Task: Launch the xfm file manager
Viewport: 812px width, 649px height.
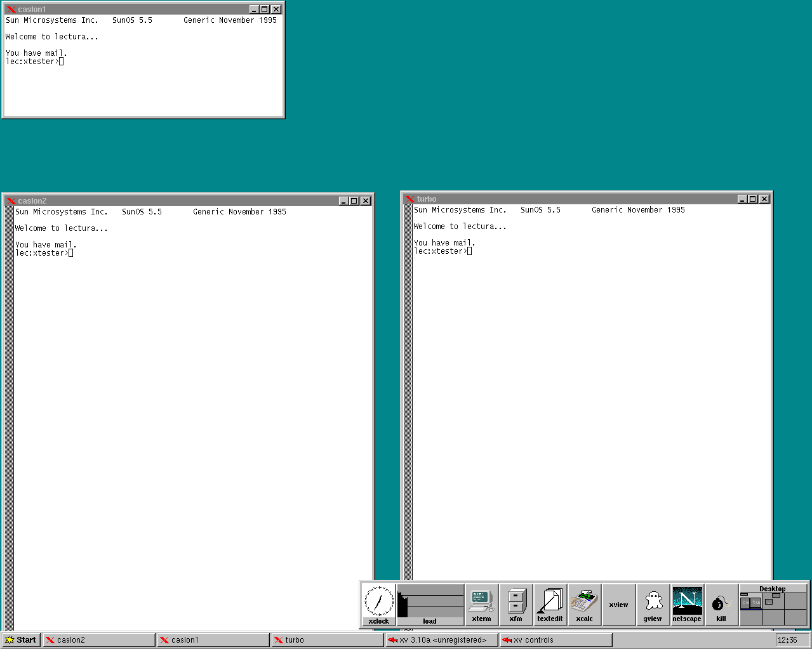Action: point(516,603)
